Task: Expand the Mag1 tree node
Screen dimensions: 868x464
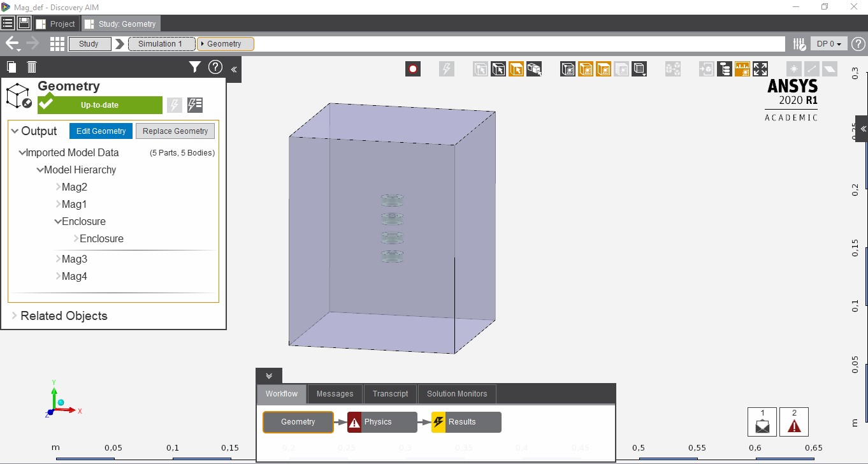Action: click(x=58, y=205)
